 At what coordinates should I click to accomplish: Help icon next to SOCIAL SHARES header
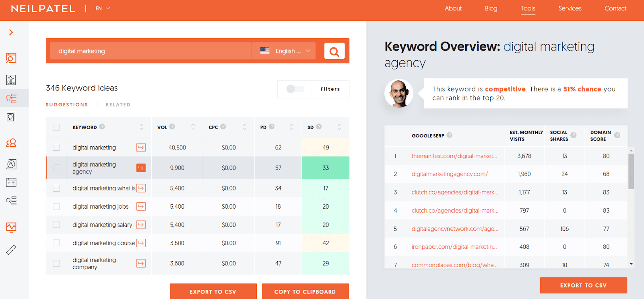point(574,135)
